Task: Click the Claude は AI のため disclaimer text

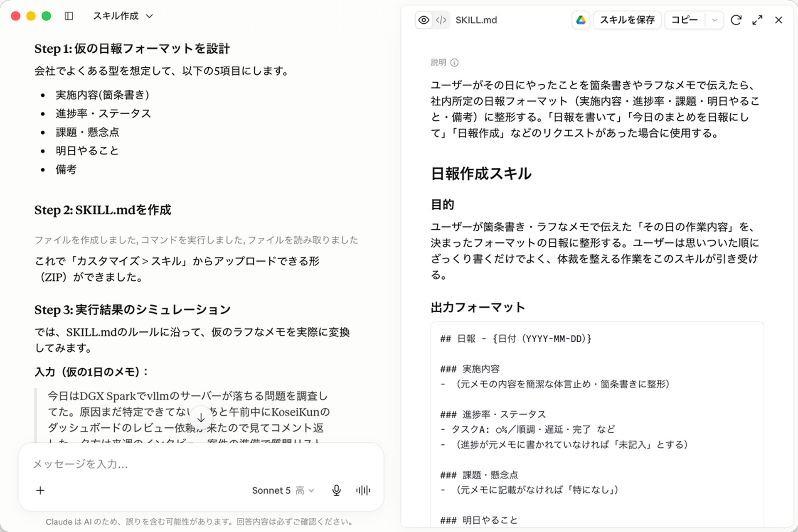Action: click(x=199, y=522)
